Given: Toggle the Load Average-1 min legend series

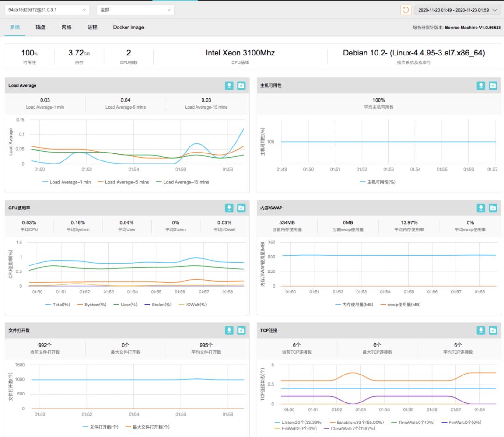Looking at the screenshot, I should (67, 182).
